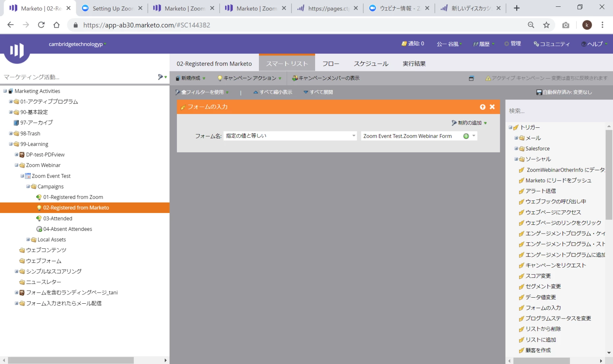Add プログラムステータスを変更 trigger
The image size is (613, 364).
click(558, 318)
